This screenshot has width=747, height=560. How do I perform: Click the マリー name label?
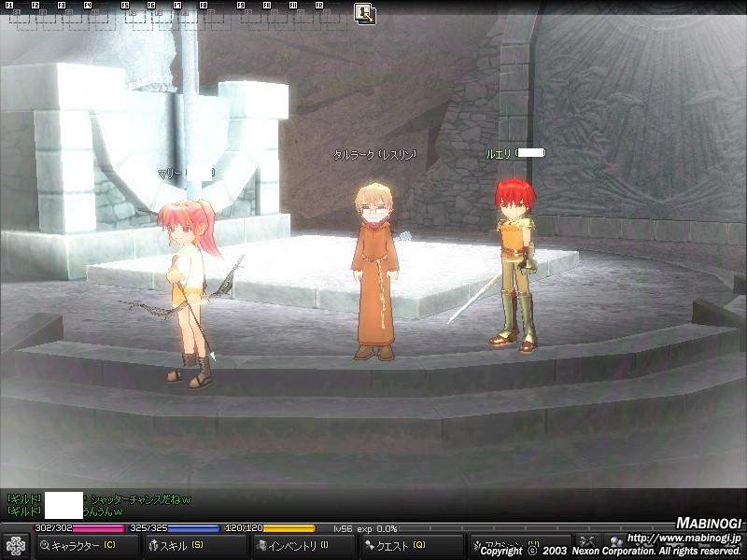[186, 174]
